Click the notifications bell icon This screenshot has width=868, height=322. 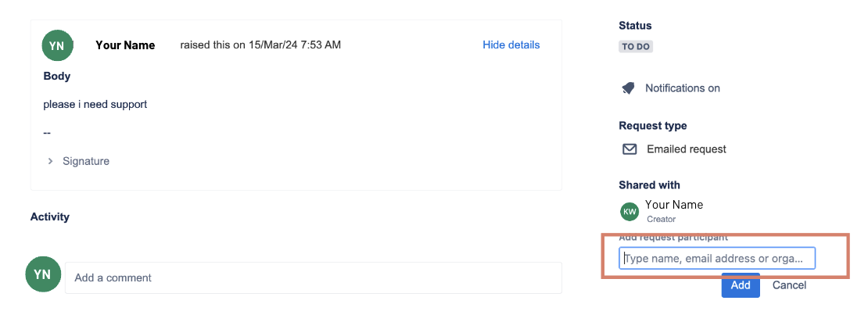tap(628, 88)
